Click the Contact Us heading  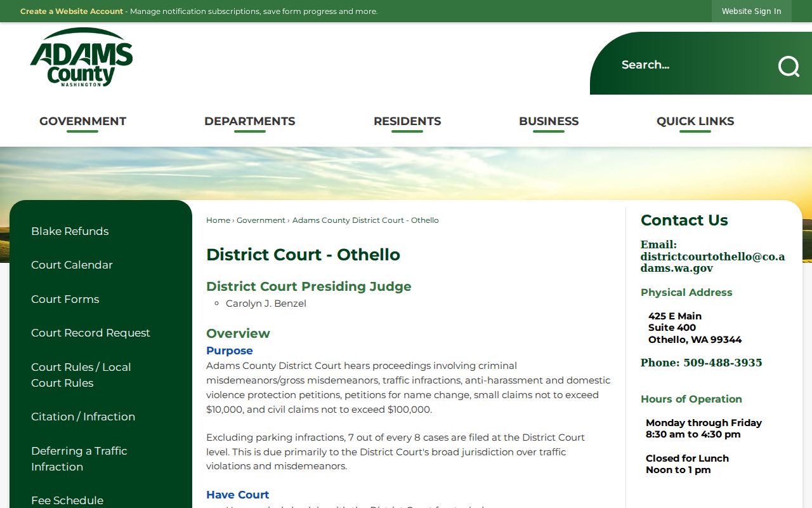pos(684,220)
